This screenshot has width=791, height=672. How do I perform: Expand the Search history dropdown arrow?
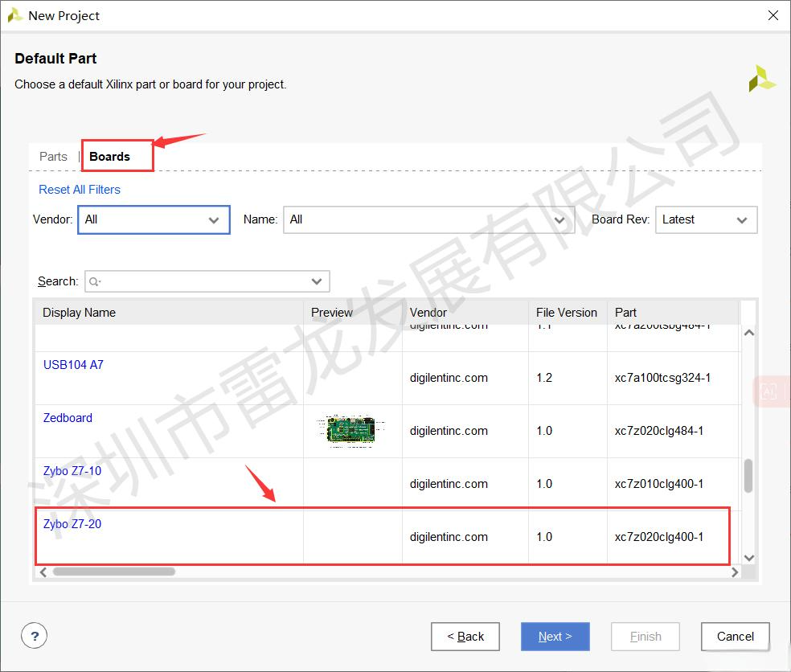click(x=317, y=281)
